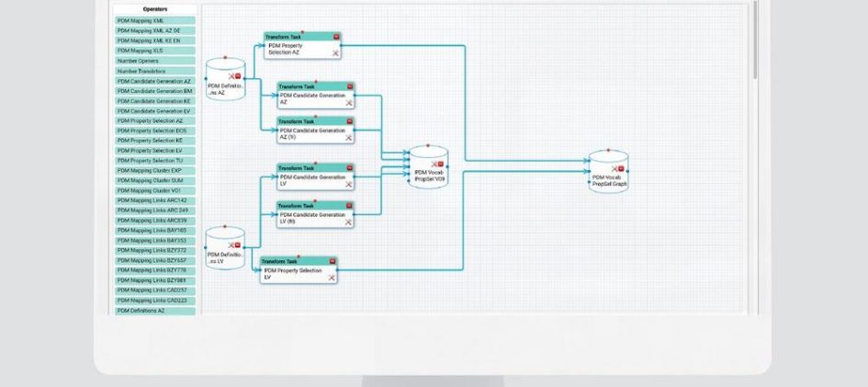
Task: Remove the PDM Candidate Generation AZ (9) task
Action: point(349,121)
